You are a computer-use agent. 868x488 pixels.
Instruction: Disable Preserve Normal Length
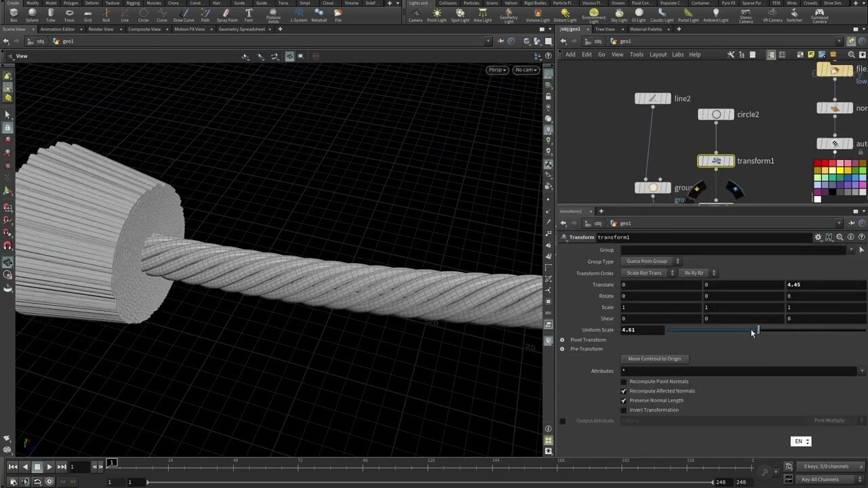(x=624, y=401)
